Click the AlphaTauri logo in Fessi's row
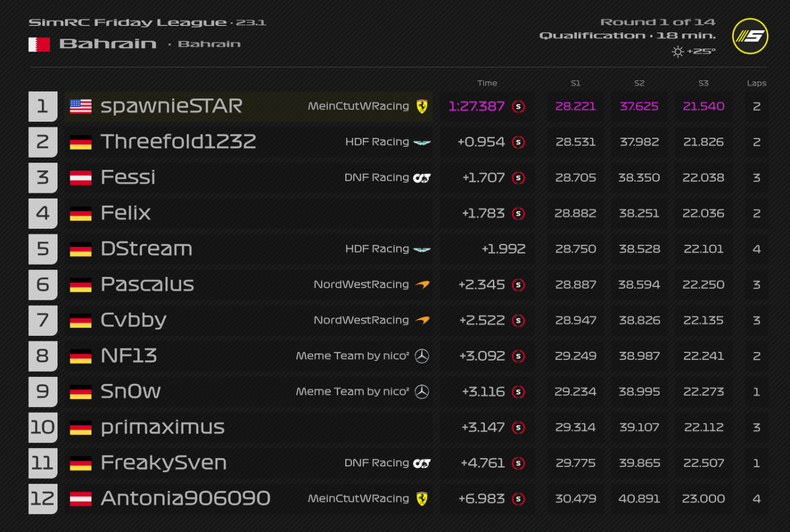This screenshot has width=790, height=532. click(422, 177)
